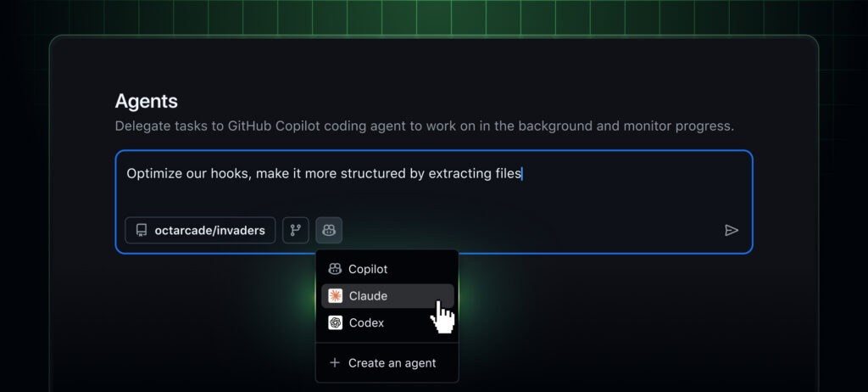
Task: Select Copilot from the agent menu
Action: click(368, 269)
